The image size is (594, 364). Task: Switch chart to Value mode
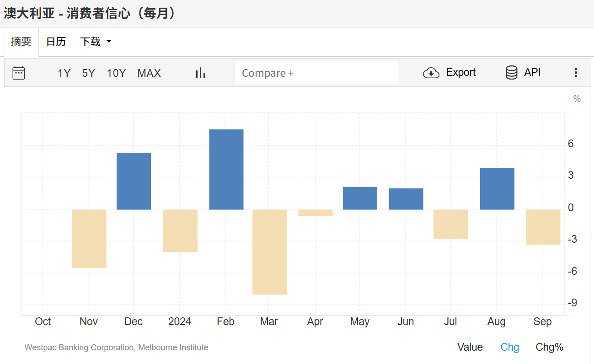(470, 347)
